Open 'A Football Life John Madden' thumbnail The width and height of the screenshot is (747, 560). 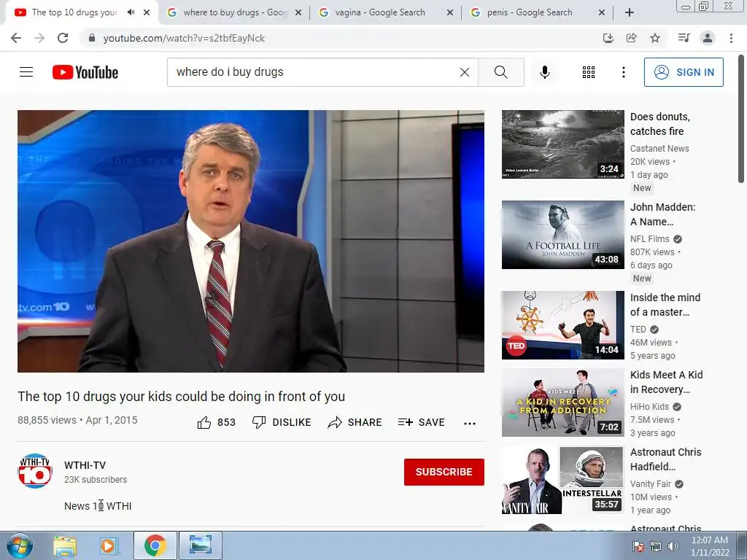pyautogui.click(x=562, y=235)
